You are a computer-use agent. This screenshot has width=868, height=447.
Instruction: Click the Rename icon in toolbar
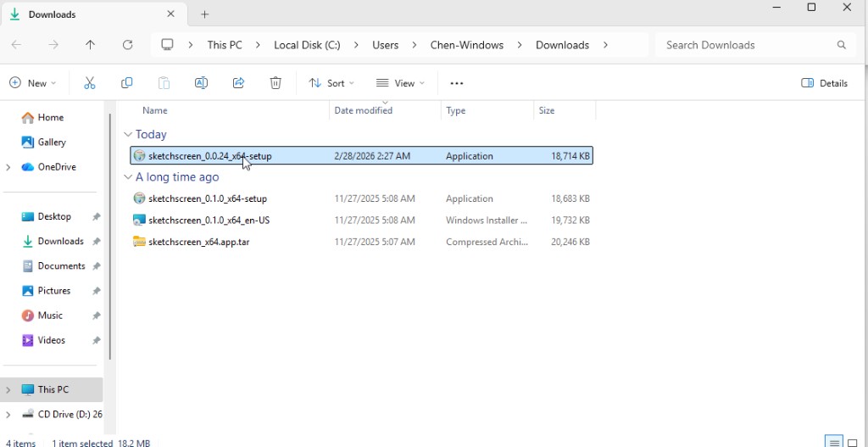[201, 83]
